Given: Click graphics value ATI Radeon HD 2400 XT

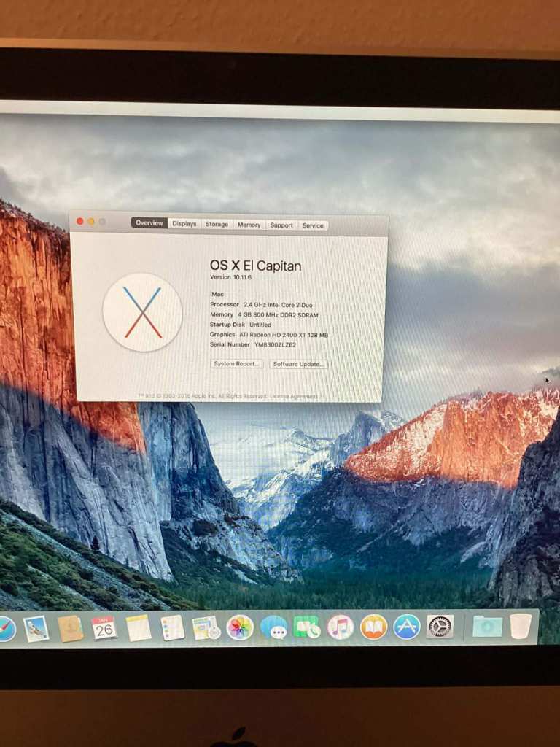Looking at the screenshot, I should pos(284,335).
